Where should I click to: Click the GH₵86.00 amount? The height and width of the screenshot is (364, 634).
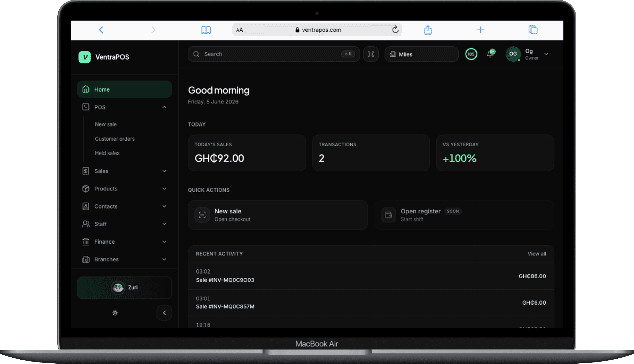[532, 276]
